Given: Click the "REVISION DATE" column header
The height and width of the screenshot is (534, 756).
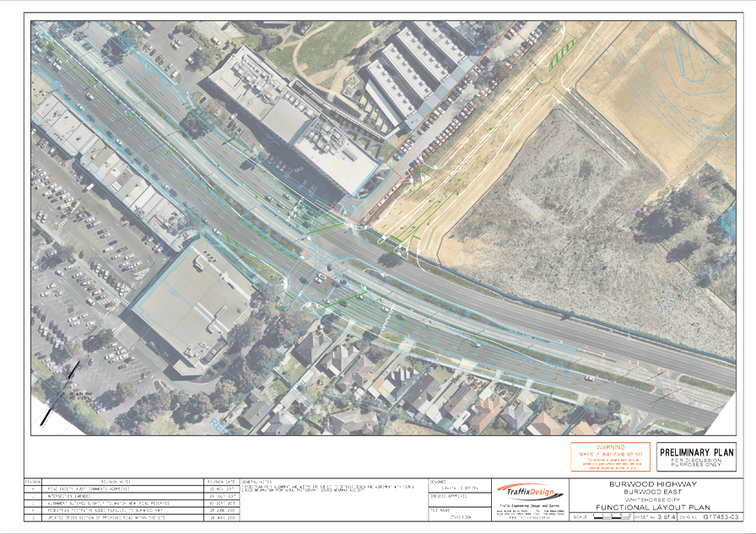Looking at the screenshot, I should click(x=221, y=482).
